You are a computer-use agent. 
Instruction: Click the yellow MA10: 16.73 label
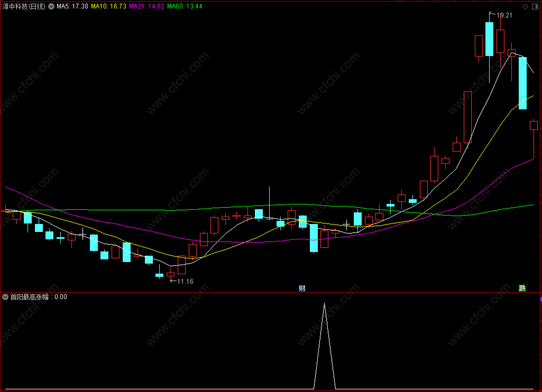pyautogui.click(x=108, y=6)
